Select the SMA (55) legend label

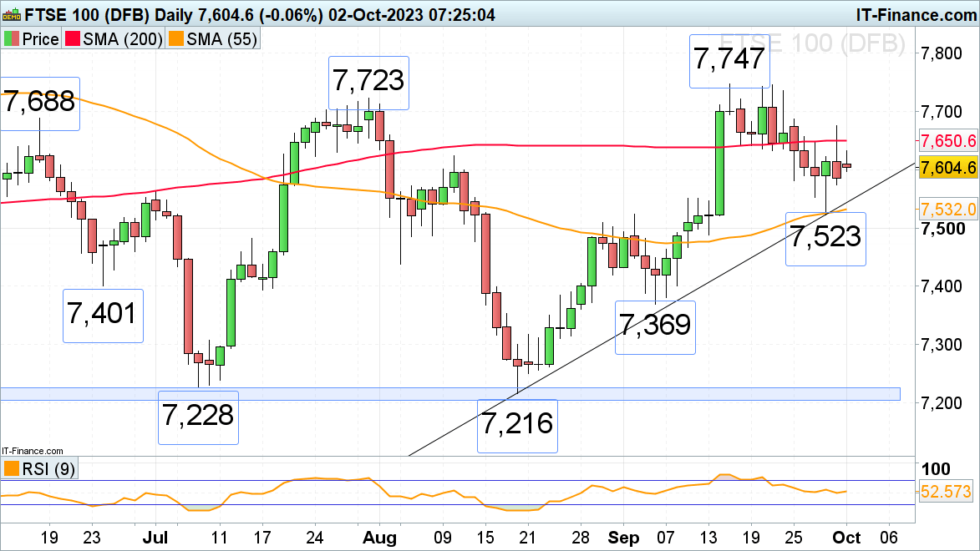click(221, 38)
